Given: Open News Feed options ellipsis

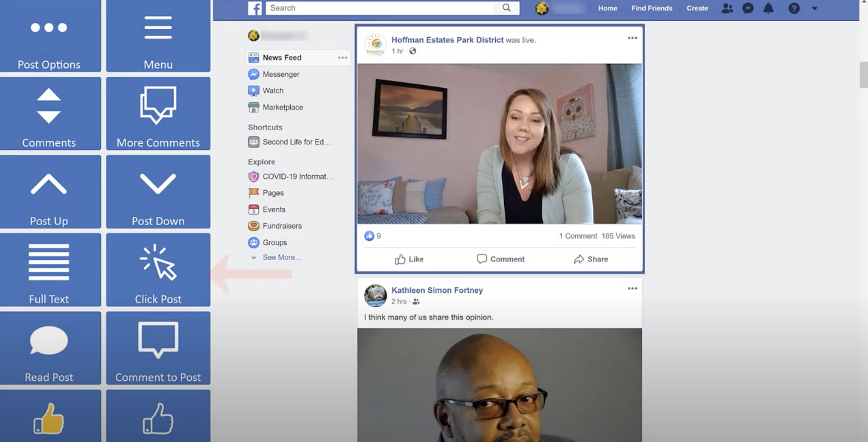Looking at the screenshot, I should click(343, 57).
